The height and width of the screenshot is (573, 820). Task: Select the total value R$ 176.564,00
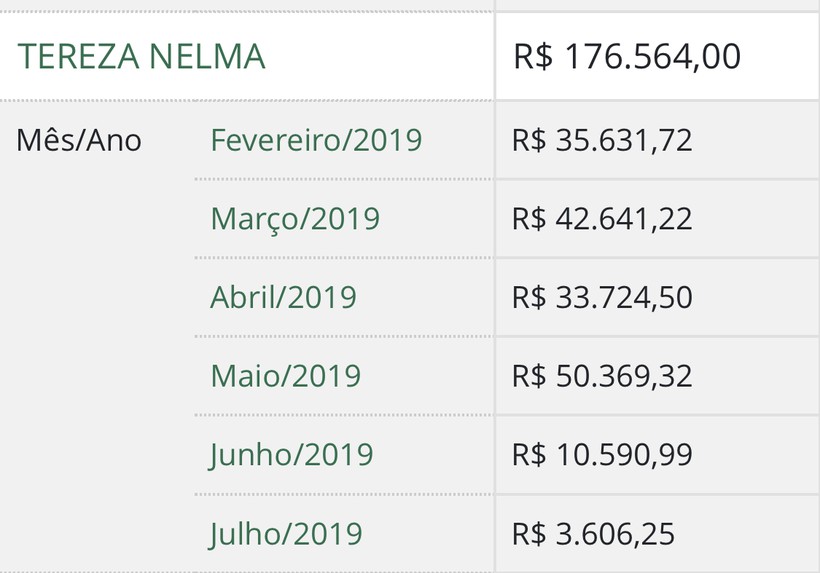(x=627, y=56)
